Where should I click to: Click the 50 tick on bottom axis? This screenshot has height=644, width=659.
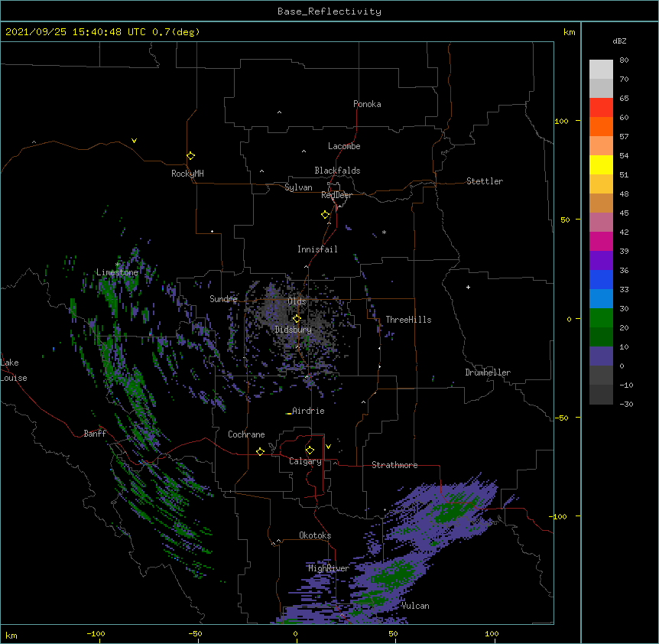coord(393,633)
